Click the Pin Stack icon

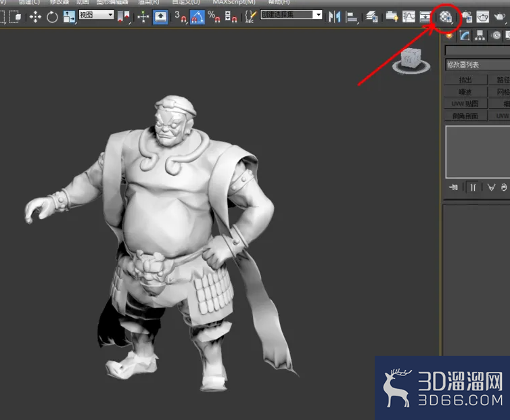(x=453, y=187)
